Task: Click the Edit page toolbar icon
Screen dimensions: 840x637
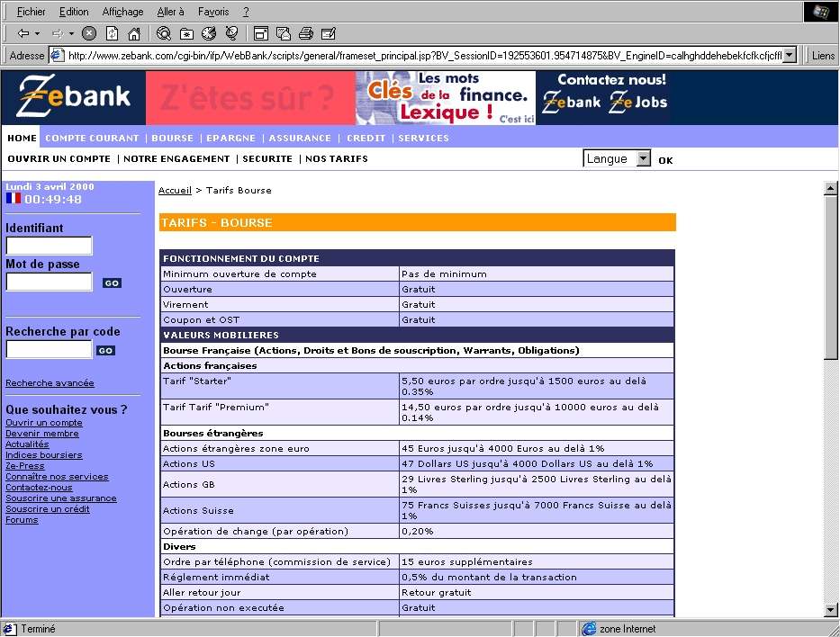Action: coord(329,33)
